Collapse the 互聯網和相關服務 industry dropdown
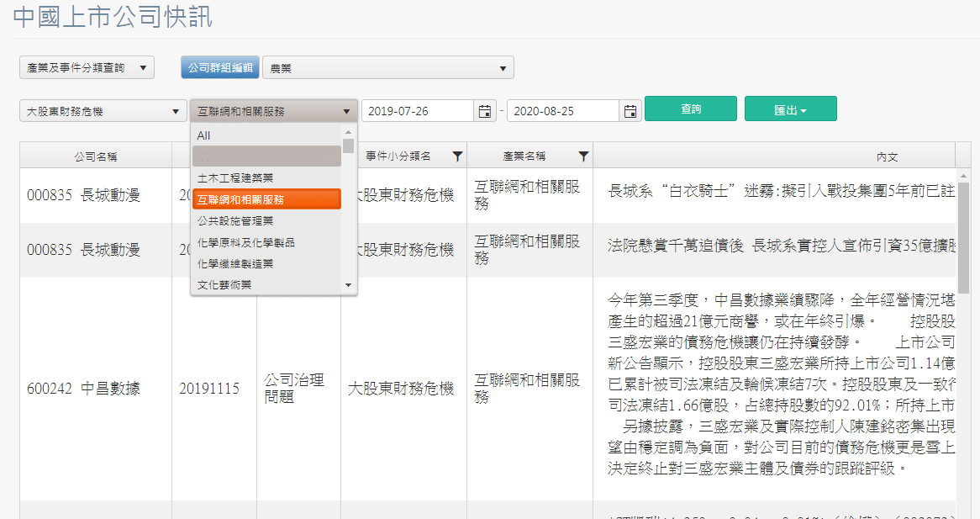This screenshot has height=519, width=980. pyautogui.click(x=274, y=111)
